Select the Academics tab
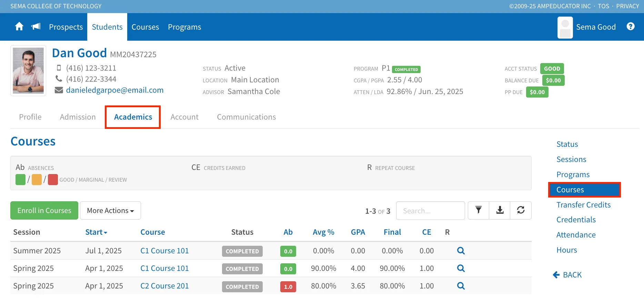 [133, 117]
